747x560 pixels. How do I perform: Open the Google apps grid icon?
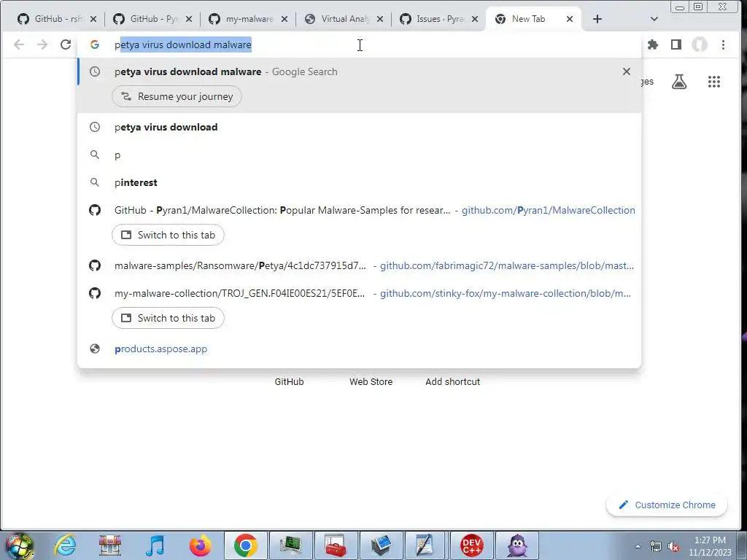click(x=713, y=82)
